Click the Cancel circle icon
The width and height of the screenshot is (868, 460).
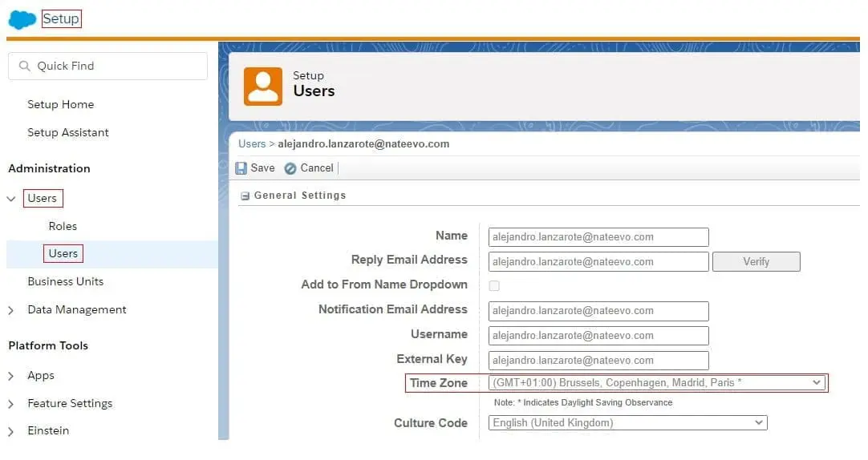(290, 168)
